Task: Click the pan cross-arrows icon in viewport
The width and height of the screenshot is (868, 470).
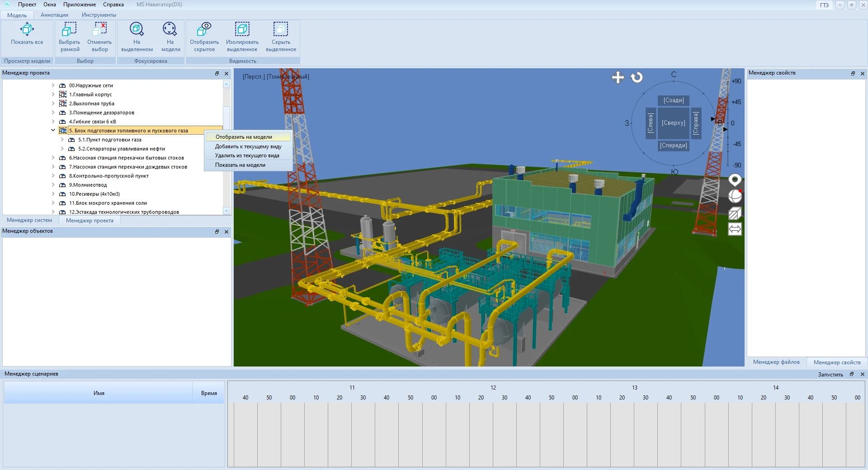Action: click(618, 77)
